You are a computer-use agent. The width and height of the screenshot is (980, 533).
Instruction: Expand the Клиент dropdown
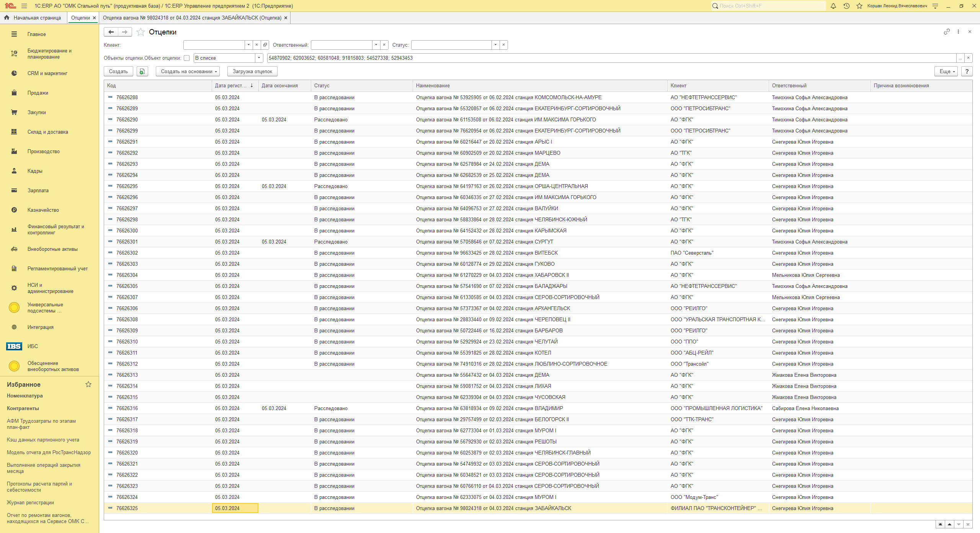(248, 45)
